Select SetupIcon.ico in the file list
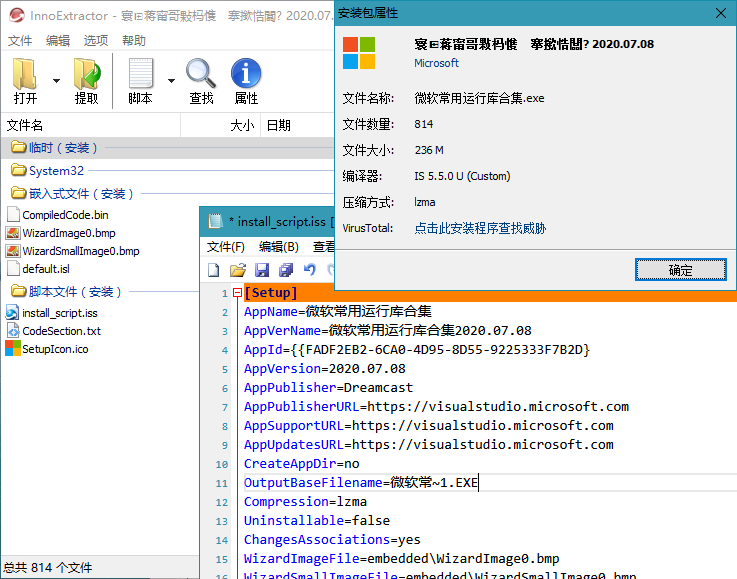 pyautogui.click(x=55, y=349)
